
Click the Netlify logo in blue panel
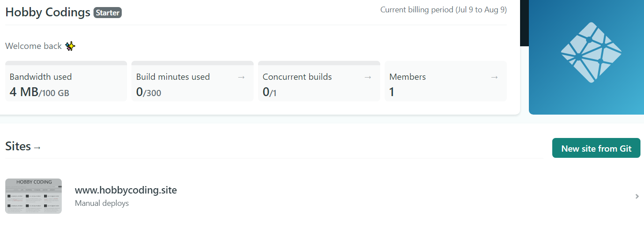pyautogui.click(x=591, y=52)
